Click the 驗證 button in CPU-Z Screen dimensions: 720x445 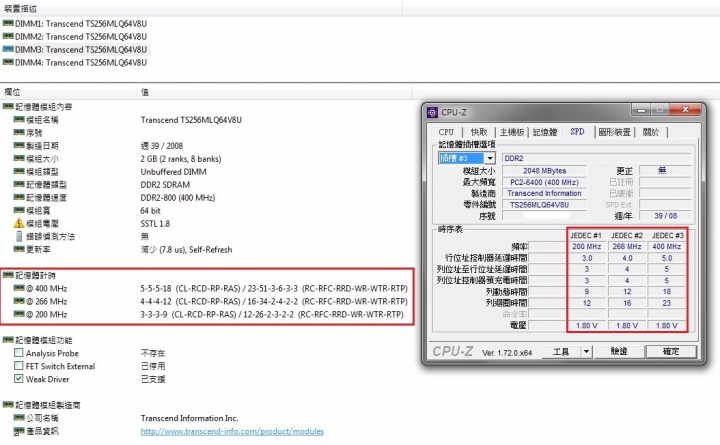click(619, 351)
